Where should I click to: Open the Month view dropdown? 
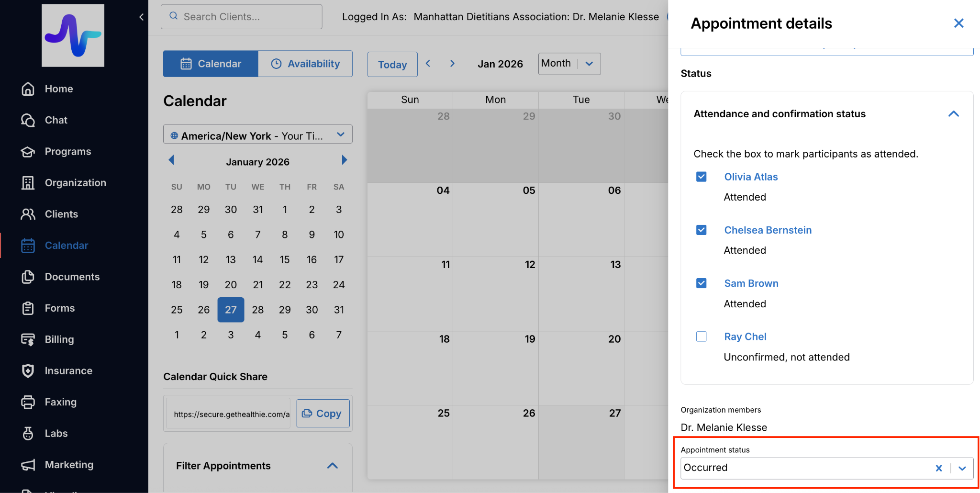569,64
